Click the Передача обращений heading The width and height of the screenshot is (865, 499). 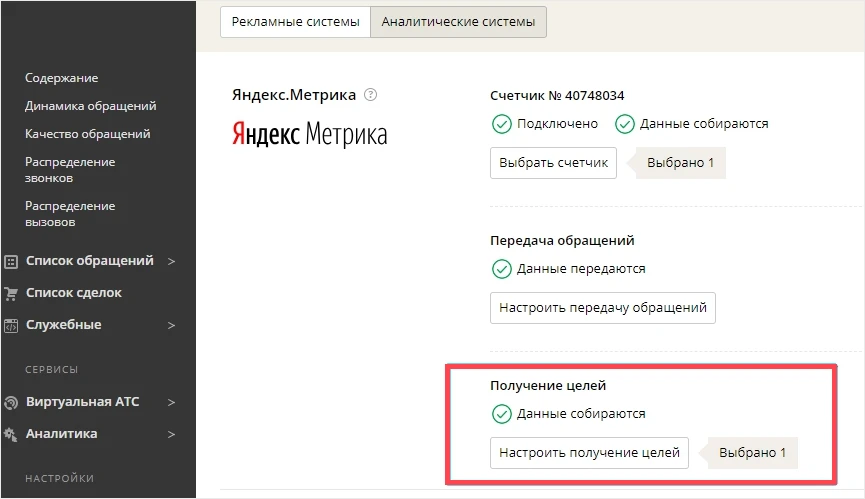point(562,240)
